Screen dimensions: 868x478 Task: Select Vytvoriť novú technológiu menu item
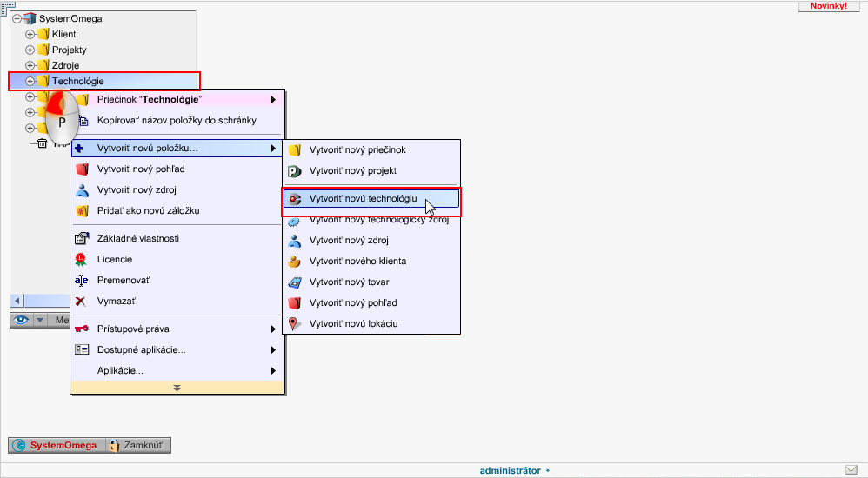tap(371, 199)
